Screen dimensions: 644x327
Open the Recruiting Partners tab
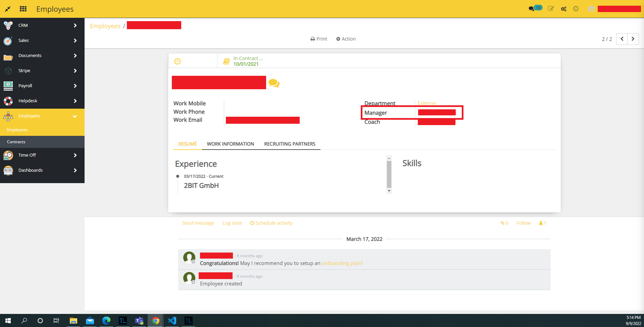click(x=290, y=144)
